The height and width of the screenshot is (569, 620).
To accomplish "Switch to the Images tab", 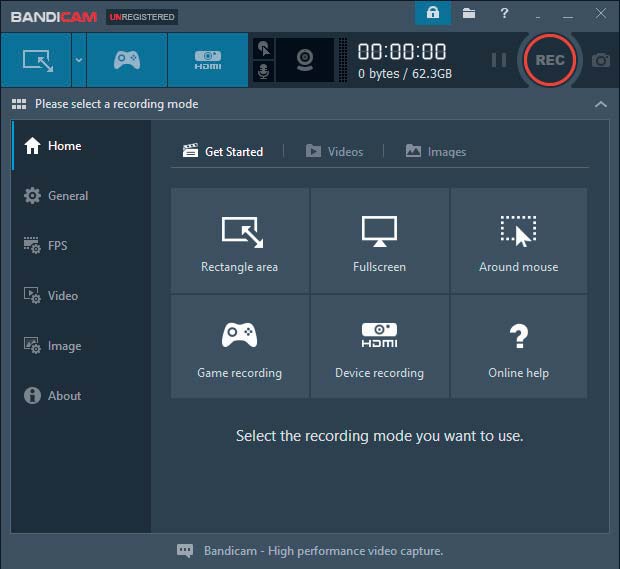I will click(436, 151).
